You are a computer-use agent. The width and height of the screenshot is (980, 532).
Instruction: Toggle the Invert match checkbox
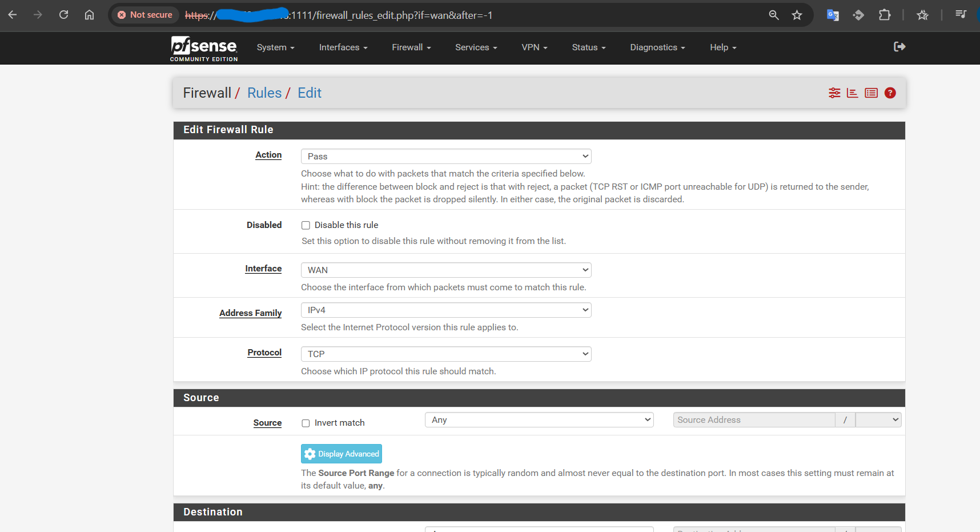tap(306, 423)
